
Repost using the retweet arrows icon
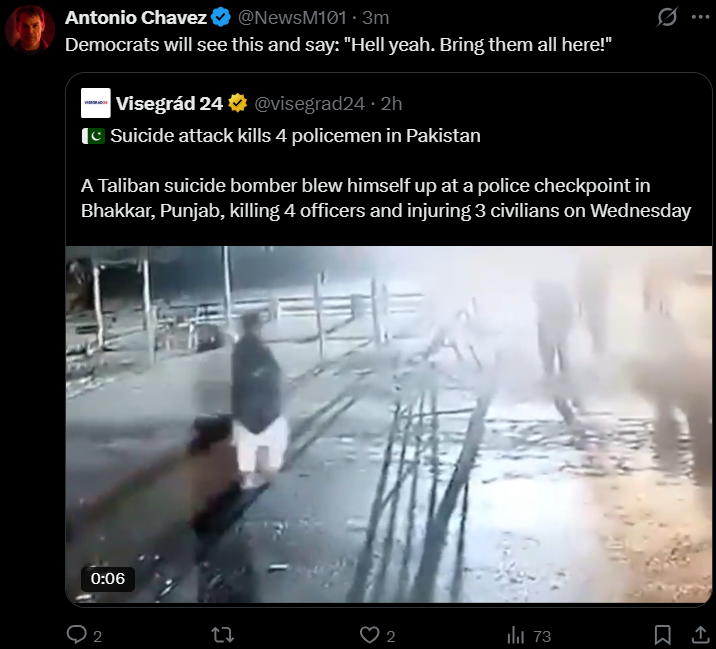coord(222,635)
